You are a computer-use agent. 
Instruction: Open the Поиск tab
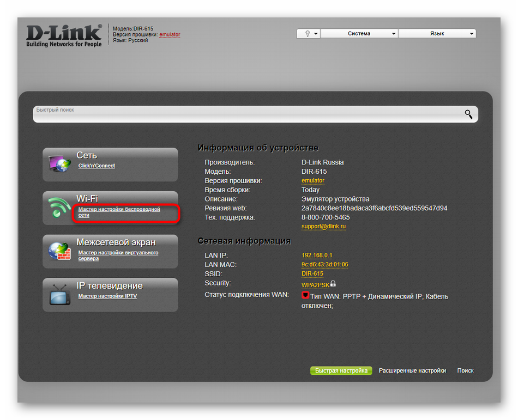(x=465, y=370)
